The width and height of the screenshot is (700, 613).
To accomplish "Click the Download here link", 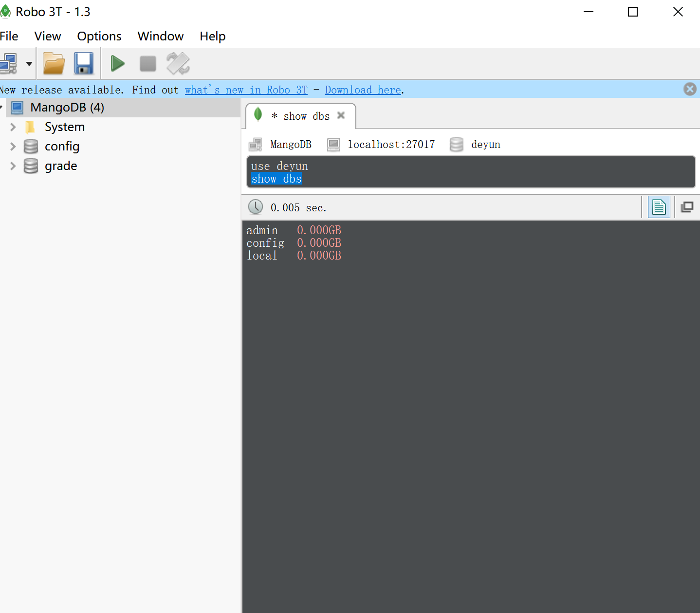I will tap(363, 90).
